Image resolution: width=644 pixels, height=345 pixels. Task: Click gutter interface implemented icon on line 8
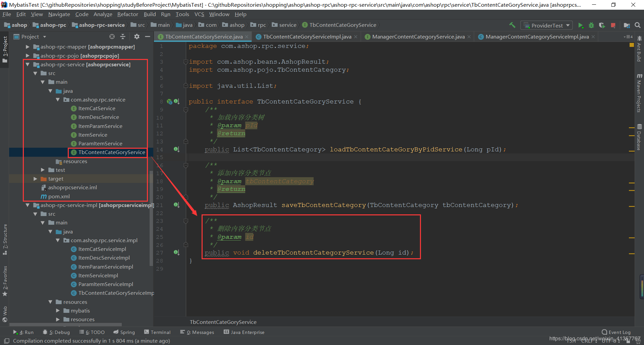point(176,101)
